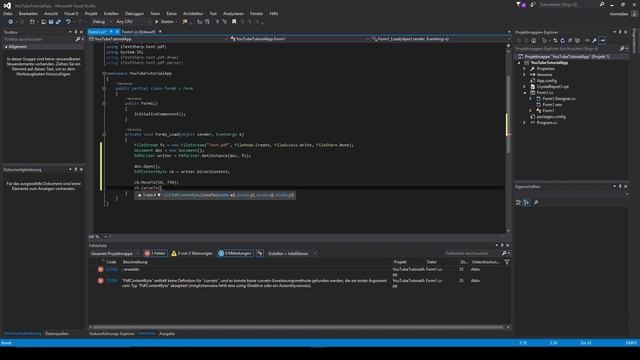Expand the Verweise tree node
Screen dimensions: 640x360
click(x=525, y=75)
